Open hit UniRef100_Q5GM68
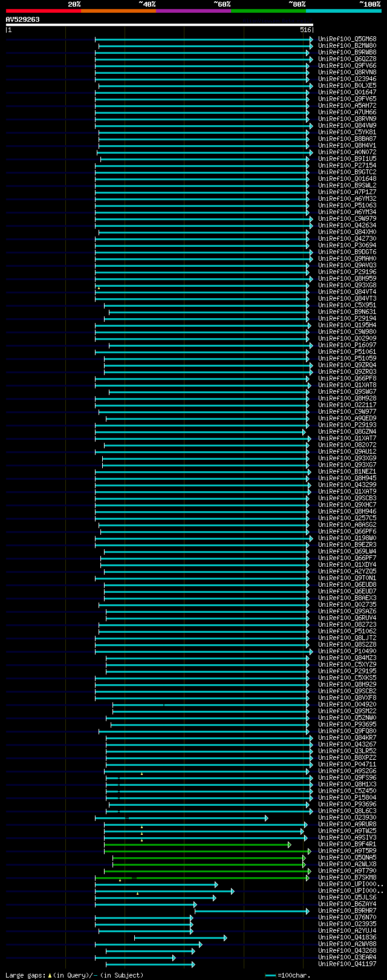387x980 pixels. point(347,39)
